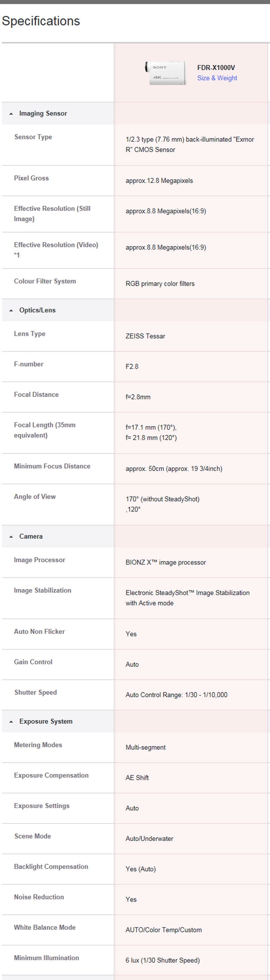Select the Shutter Speed row label
This screenshot has height=980, width=270.
[35, 692]
